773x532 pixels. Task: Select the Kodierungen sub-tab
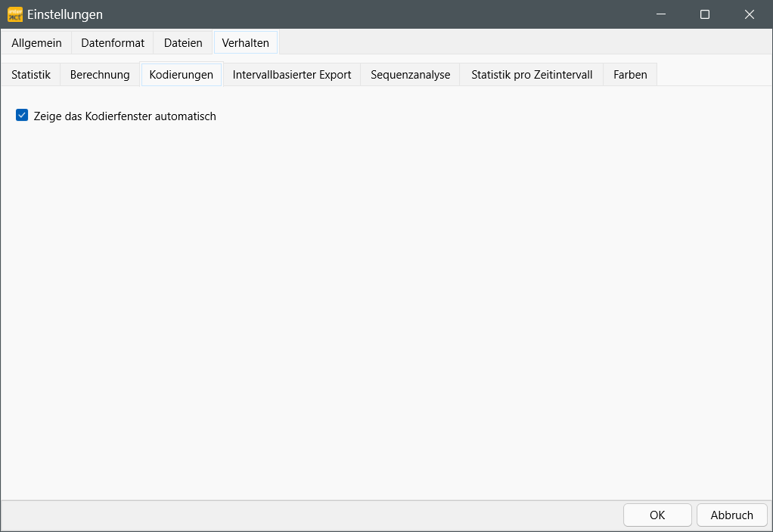click(182, 74)
